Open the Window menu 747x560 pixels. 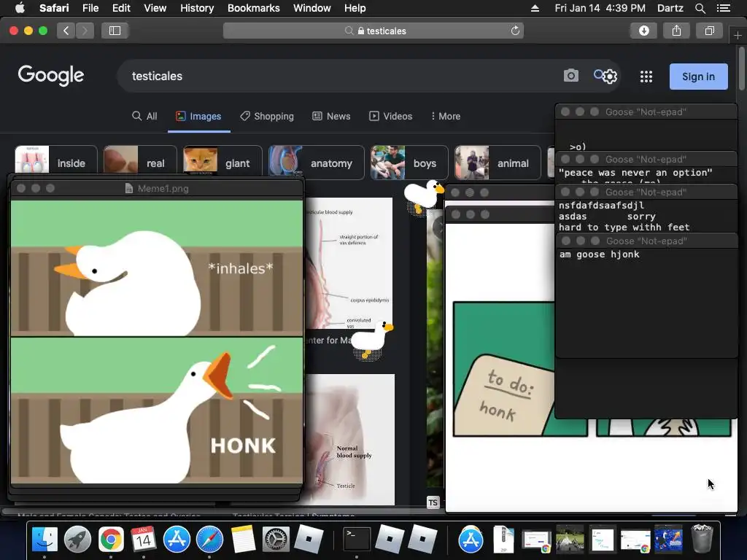311,8
